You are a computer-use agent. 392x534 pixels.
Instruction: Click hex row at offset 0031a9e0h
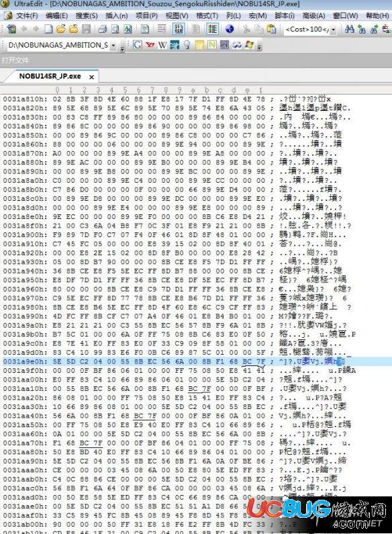(x=196, y=361)
